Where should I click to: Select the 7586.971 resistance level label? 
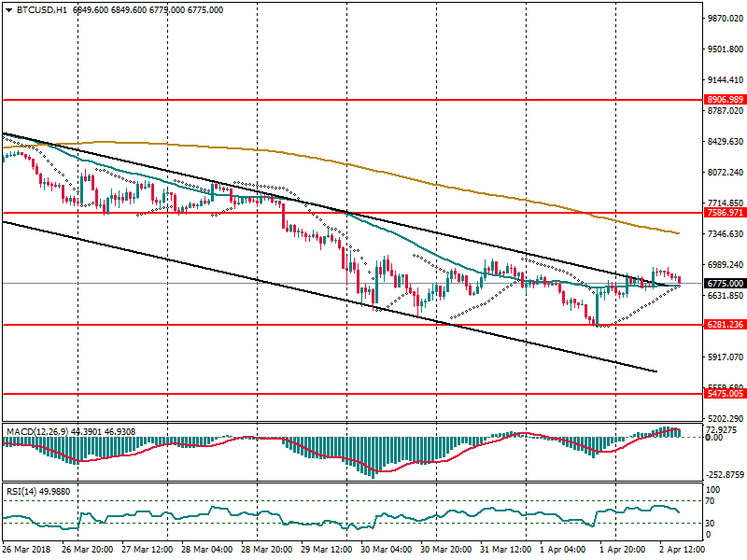point(725,213)
